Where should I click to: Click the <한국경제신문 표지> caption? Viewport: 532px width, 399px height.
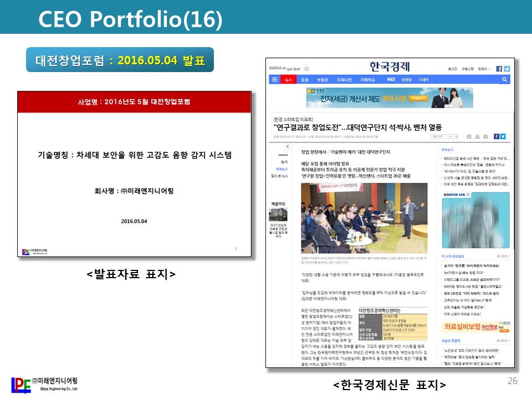390,385
